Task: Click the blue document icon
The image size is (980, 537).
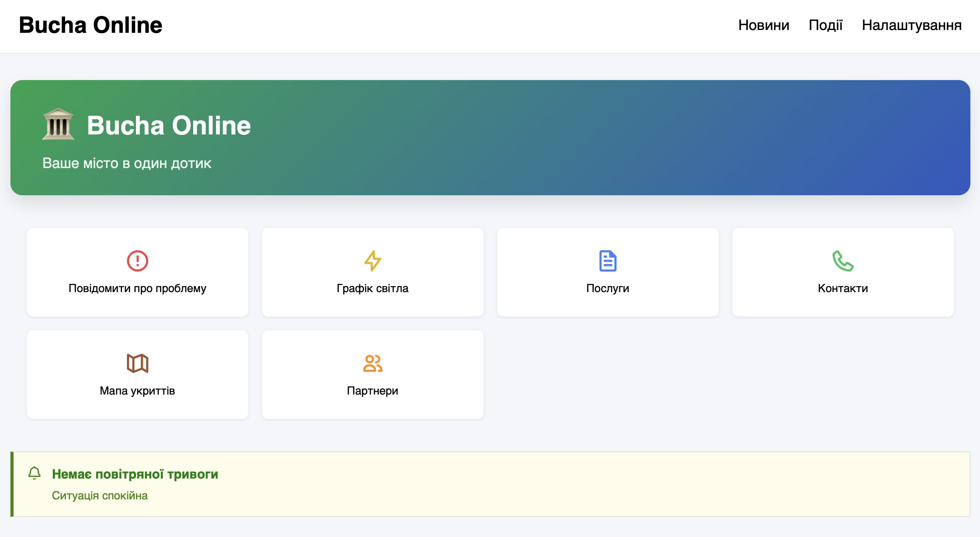Action: [608, 261]
